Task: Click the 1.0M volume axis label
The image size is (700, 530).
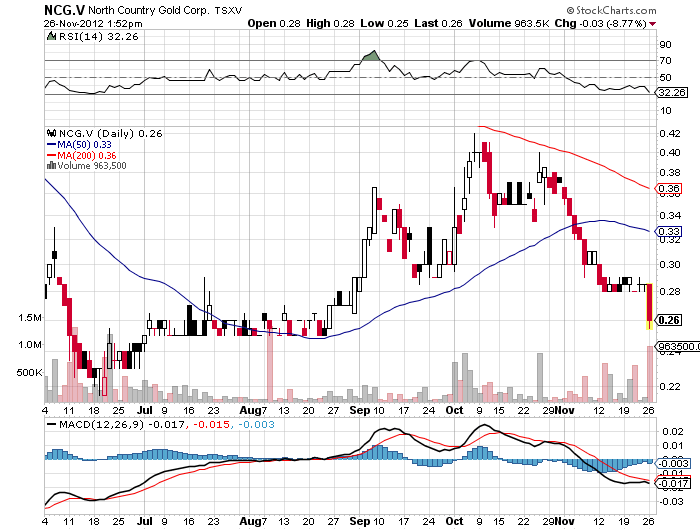Action: click(x=30, y=345)
